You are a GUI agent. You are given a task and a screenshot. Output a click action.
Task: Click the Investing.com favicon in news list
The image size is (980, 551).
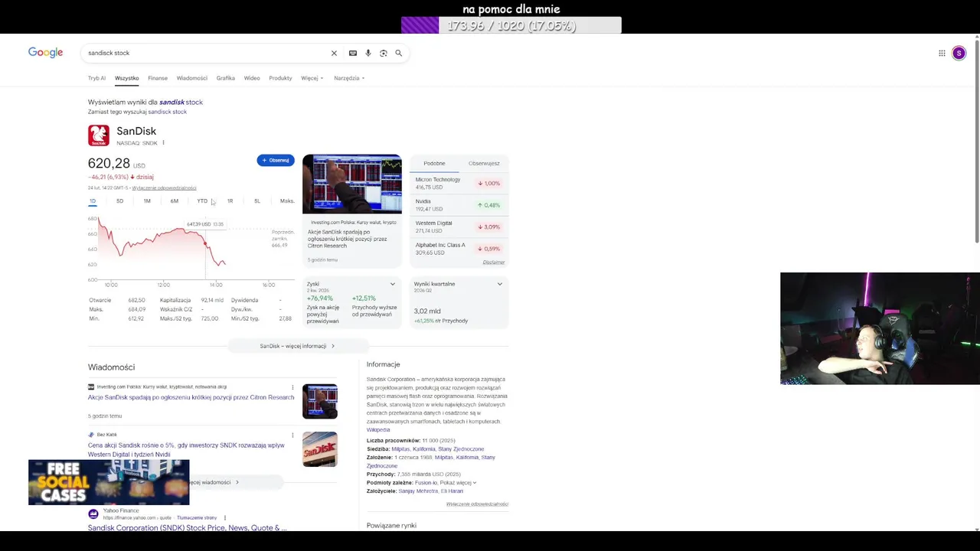(91, 387)
